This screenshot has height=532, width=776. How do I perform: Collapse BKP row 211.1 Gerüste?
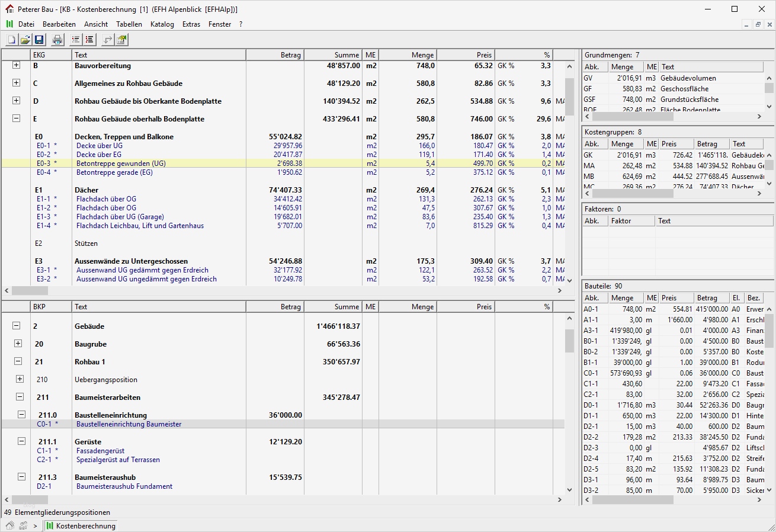click(x=21, y=441)
